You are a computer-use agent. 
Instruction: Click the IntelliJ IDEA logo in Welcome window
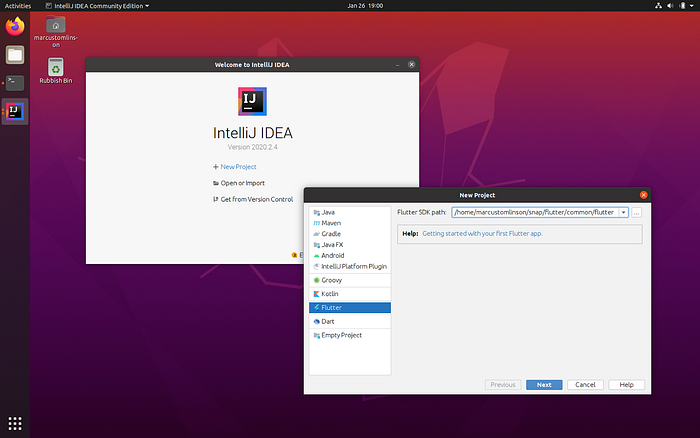pos(252,101)
